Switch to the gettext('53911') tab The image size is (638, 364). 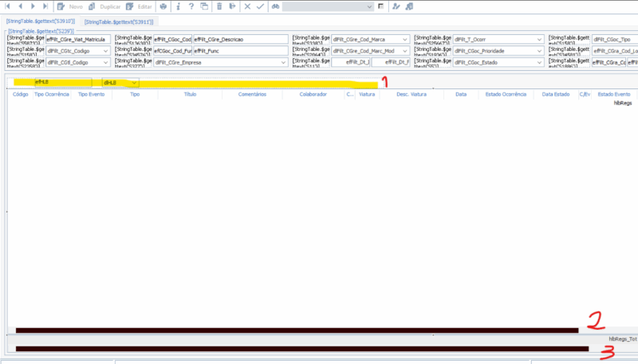[x=118, y=22]
